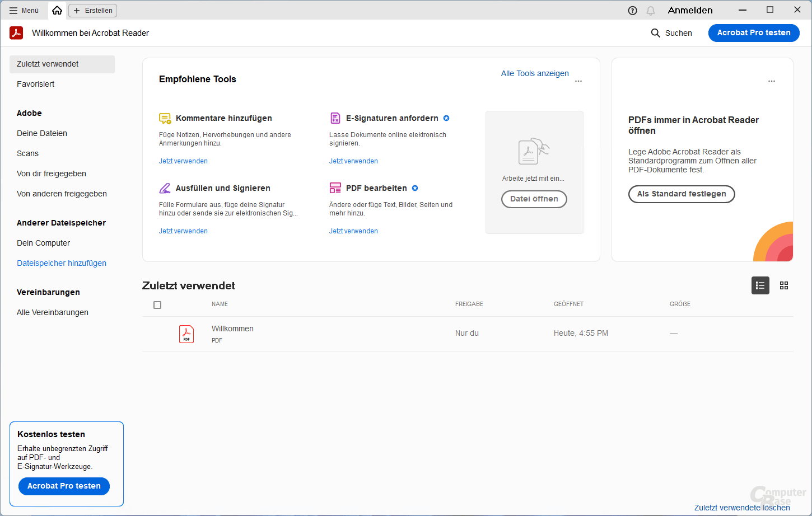The height and width of the screenshot is (516, 812).
Task: Open the home tab icon
Action: 57,10
